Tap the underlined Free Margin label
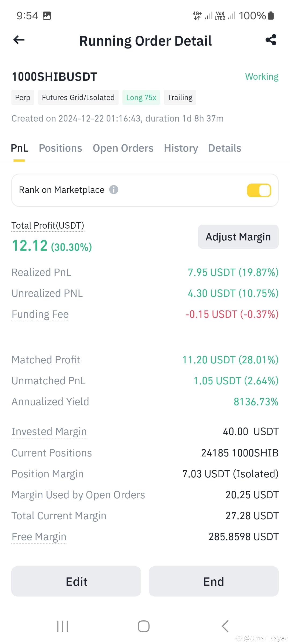This screenshot has height=644, width=290. [x=39, y=537]
